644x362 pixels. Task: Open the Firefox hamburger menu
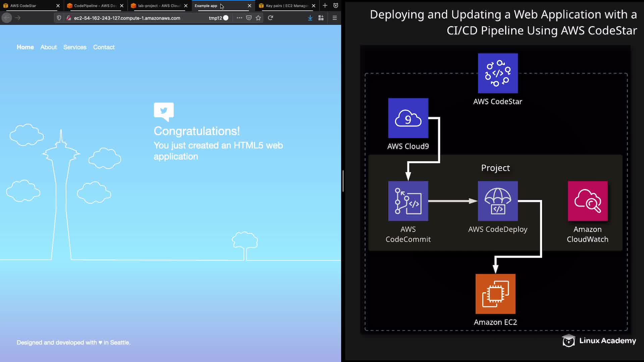pyautogui.click(x=334, y=18)
